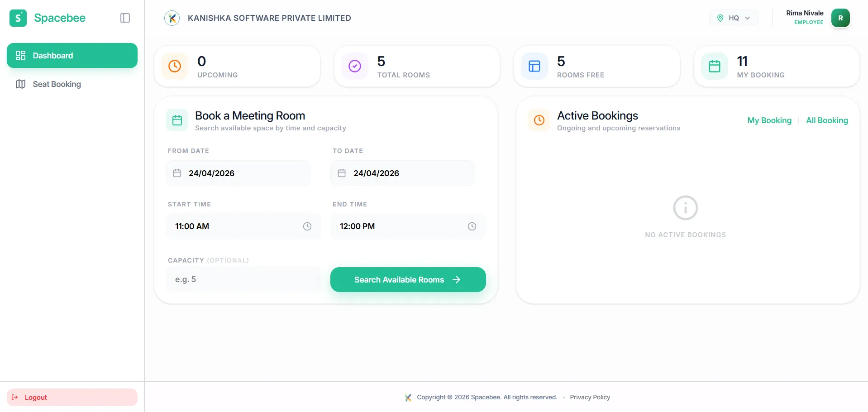The height and width of the screenshot is (412, 868).
Task: Click the green calendar My Booking icon
Action: pos(715,66)
